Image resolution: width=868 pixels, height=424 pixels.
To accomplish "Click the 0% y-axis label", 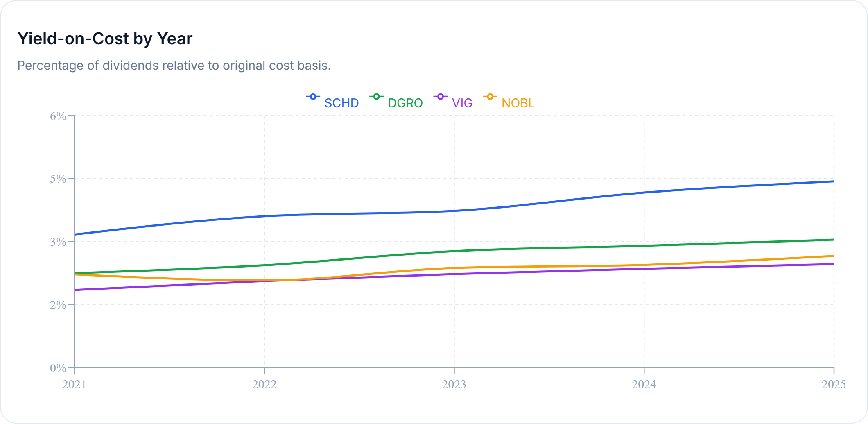I will click(58, 368).
